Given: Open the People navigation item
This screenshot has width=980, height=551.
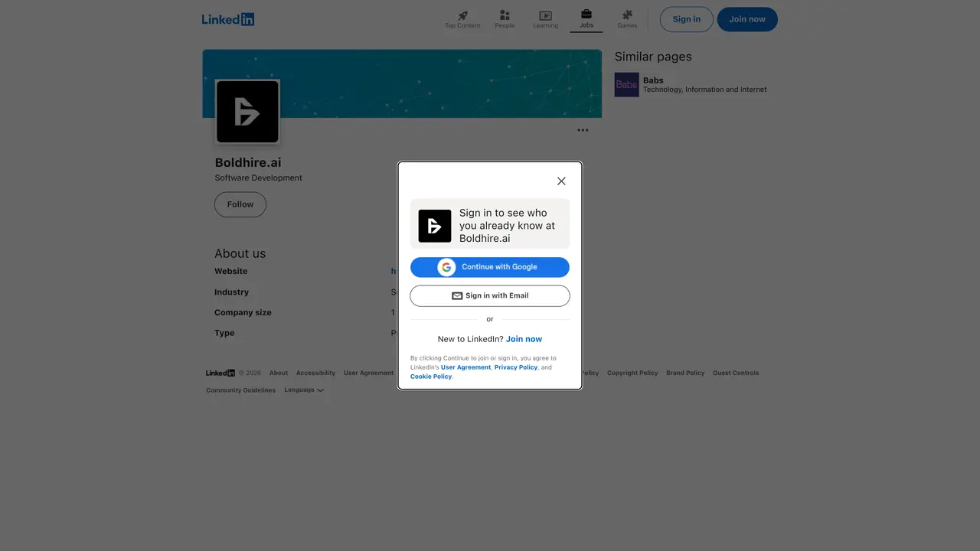Looking at the screenshot, I should coord(505,19).
